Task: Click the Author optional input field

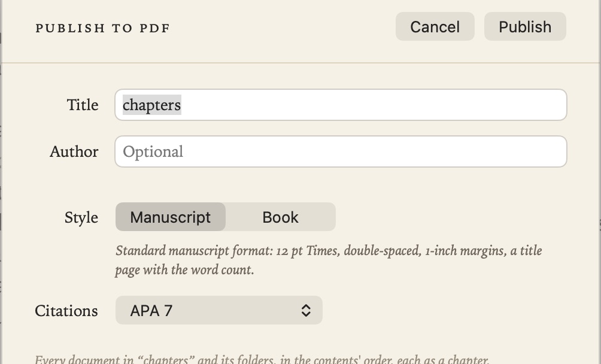Action: coord(341,151)
